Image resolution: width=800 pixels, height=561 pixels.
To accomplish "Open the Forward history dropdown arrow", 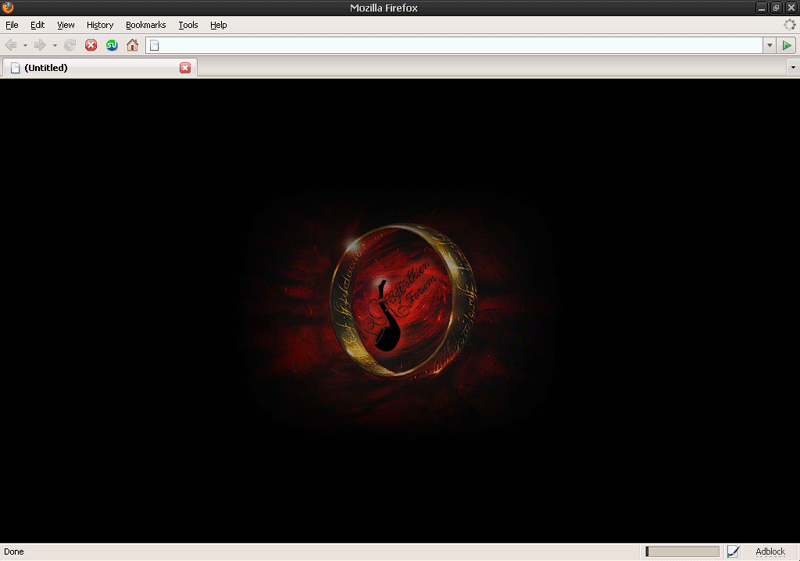I will pos(55,45).
